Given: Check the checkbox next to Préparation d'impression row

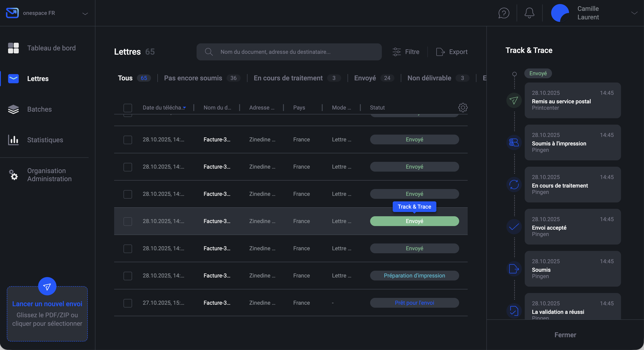Looking at the screenshot, I should pos(128,276).
